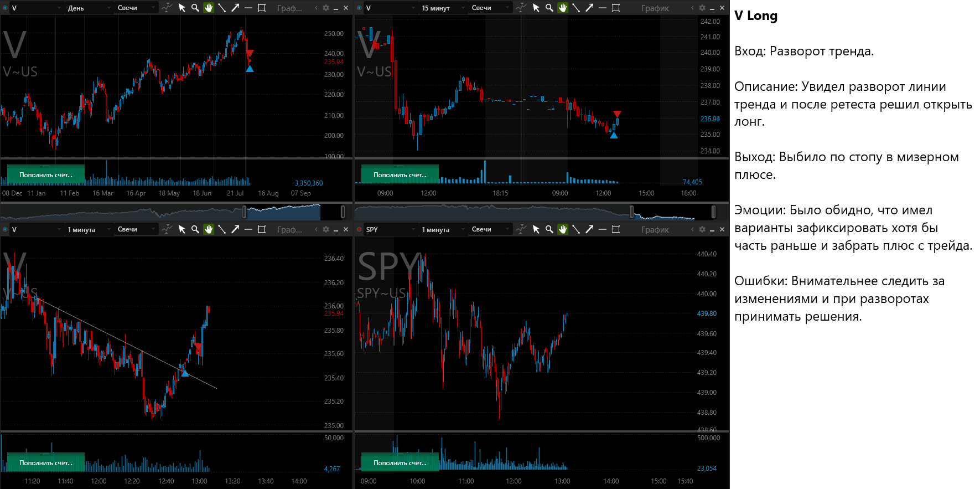
Task: Pick the trend line tool in the V 1-minute chart
Action: [x=222, y=229]
